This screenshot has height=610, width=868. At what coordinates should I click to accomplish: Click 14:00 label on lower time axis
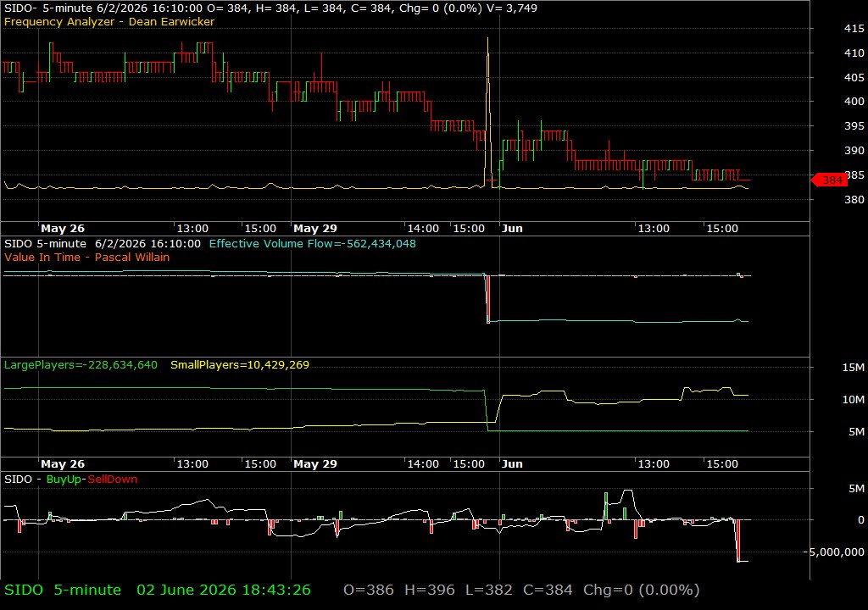click(423, 464)
